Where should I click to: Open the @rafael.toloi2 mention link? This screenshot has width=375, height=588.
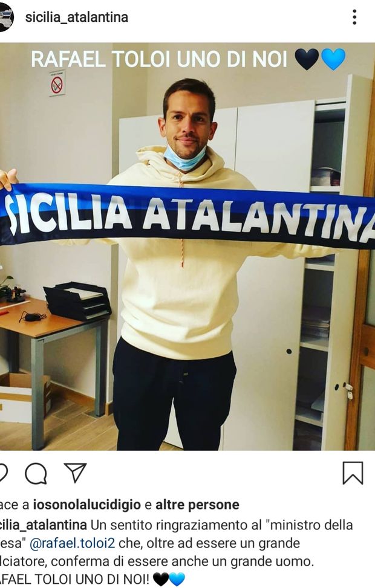pyautogui.click(x=73, y=543)
